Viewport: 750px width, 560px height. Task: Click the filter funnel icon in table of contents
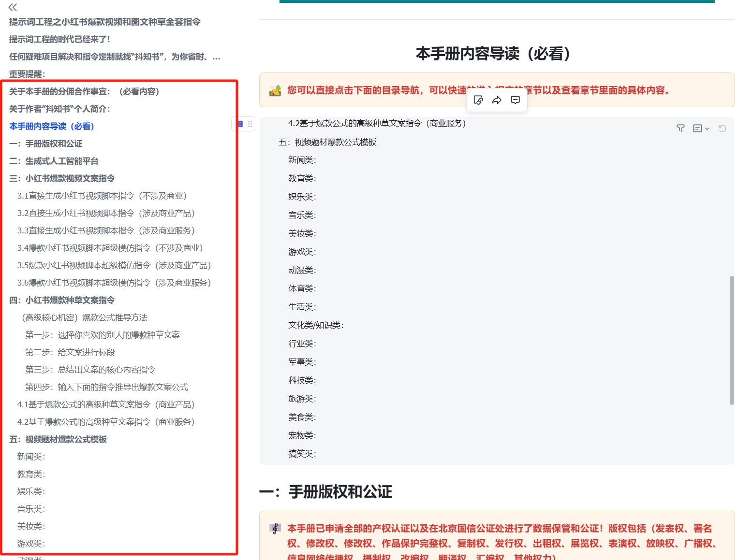click(x=680, y=129)
